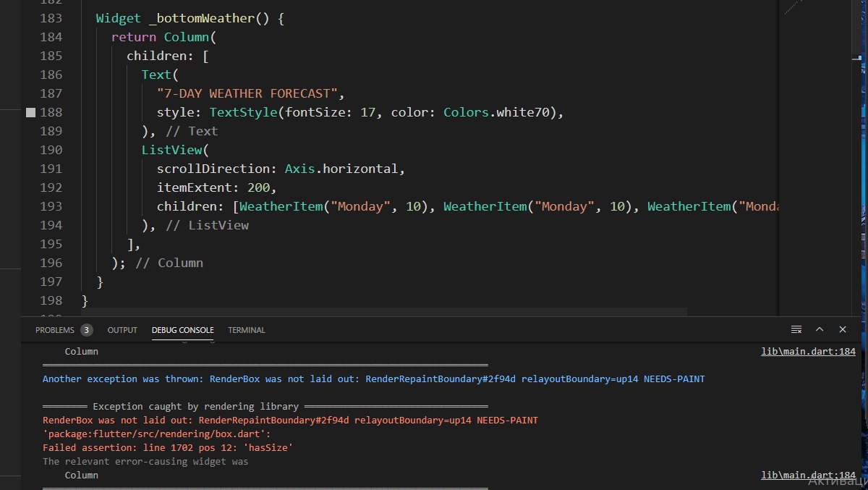Click the "7-DAY WEATHER FORECAST" string
868x490 pixels.
247,93
